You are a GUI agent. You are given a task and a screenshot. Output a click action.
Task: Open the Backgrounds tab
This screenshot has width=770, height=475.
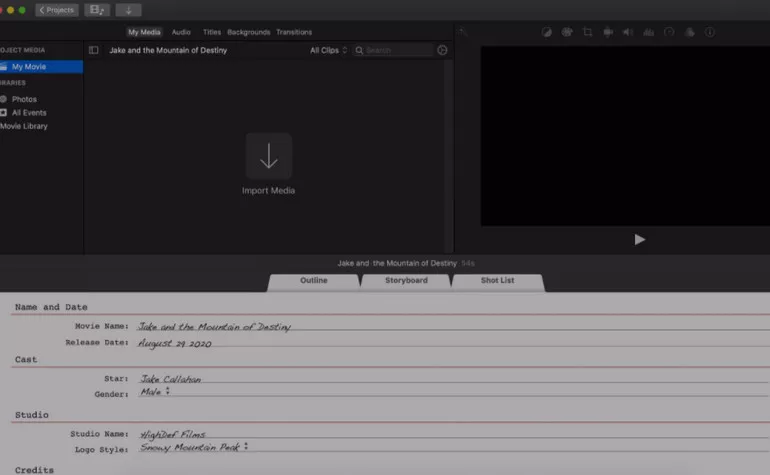248,32
